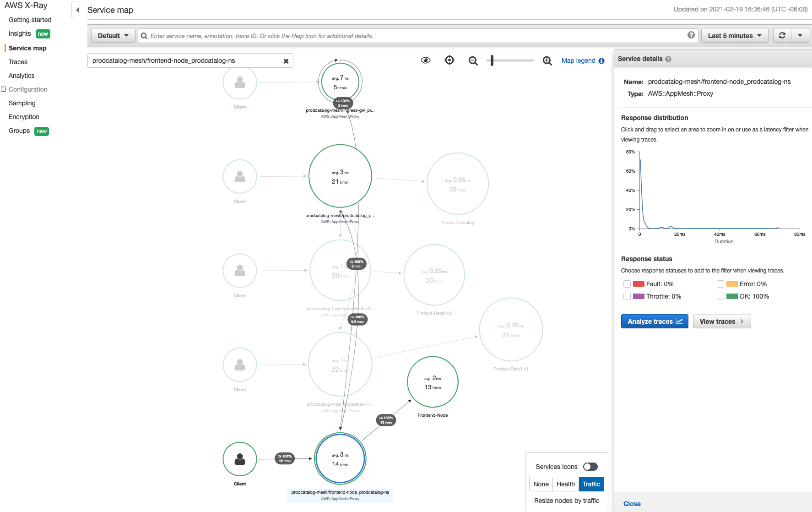
Task: Select the ingress-gw proxy node
Action: click(340, 82)
